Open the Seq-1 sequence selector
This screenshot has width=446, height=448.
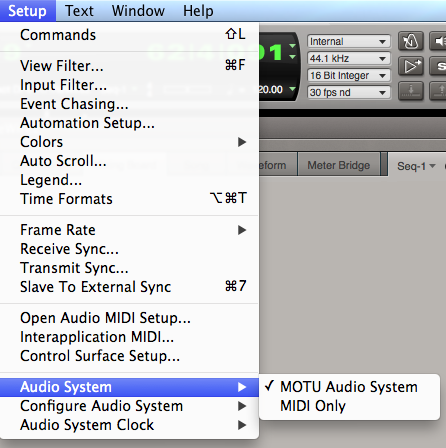416,166
